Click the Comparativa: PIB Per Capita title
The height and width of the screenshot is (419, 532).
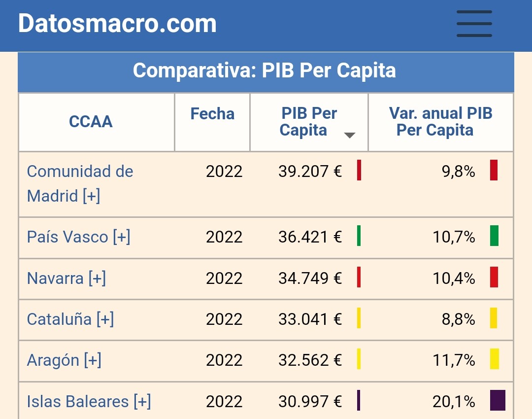pyautogui.click(x=265, y=70)
